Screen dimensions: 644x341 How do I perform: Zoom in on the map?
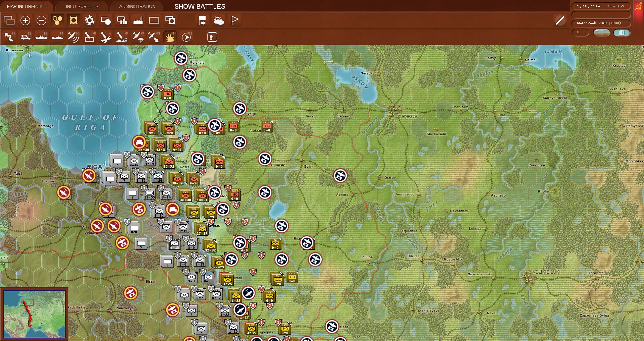pos(25,20)
